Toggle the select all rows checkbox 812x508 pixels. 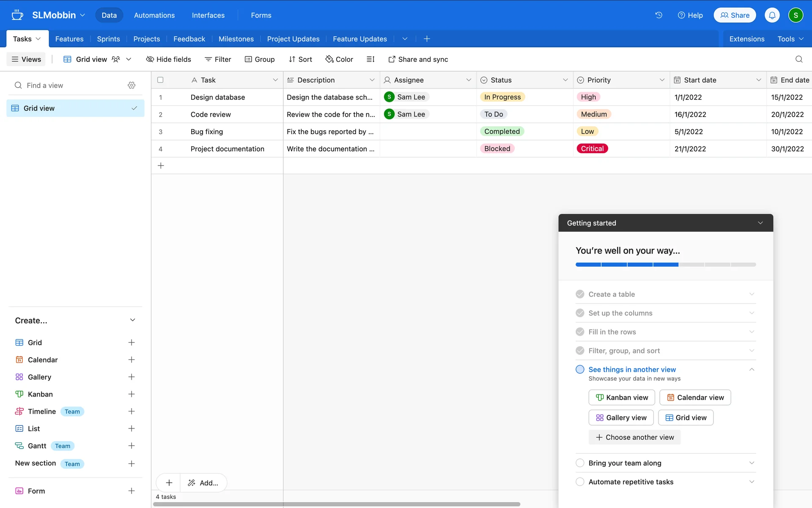pyautogui.click(x=160, y=80)
